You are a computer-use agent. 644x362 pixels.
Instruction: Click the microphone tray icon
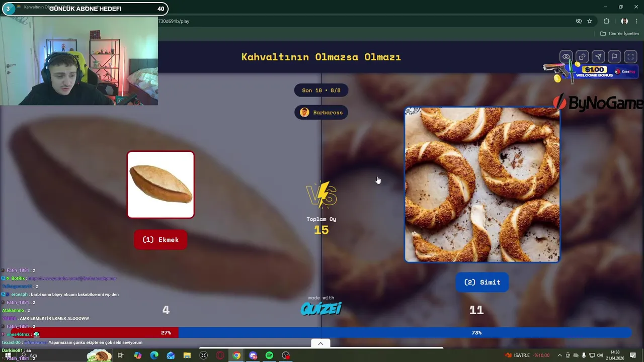(x=584, y=355)
